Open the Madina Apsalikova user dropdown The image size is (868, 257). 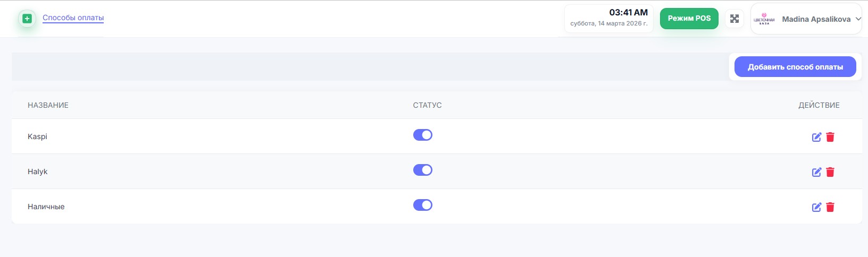click(x=816, y=19)
